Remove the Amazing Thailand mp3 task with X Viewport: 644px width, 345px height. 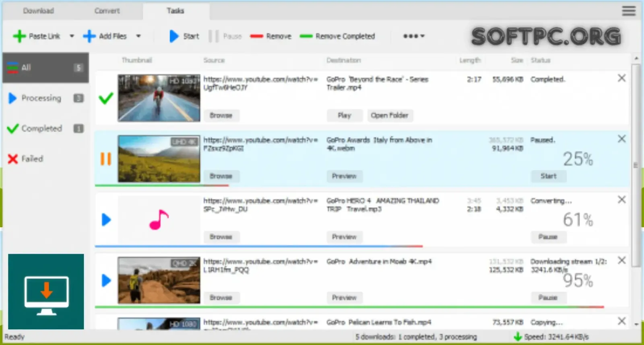(x=621, y=199)
